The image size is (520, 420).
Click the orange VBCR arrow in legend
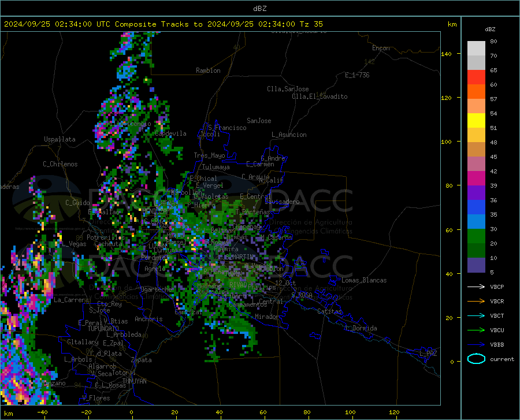[476, 302]
